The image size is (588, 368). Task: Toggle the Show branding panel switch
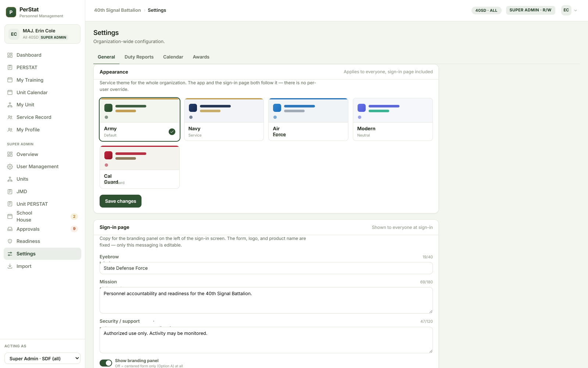click(x=106, y=363)
